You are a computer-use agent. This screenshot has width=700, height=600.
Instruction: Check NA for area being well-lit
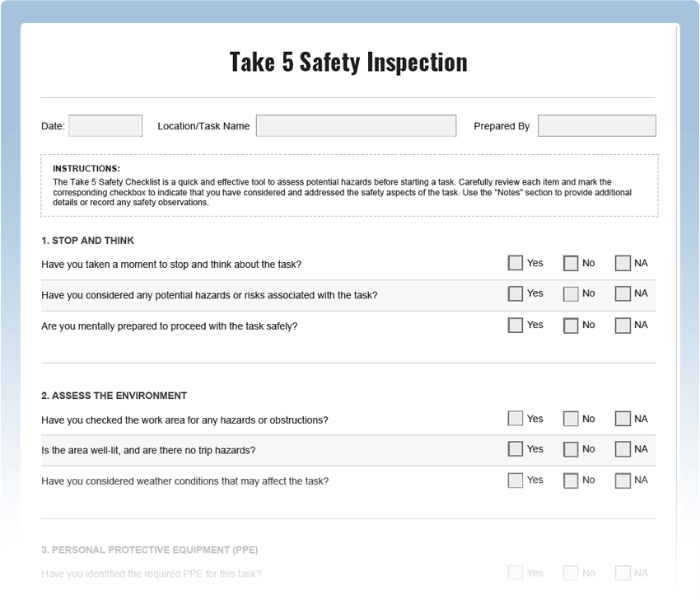[623, 449]
